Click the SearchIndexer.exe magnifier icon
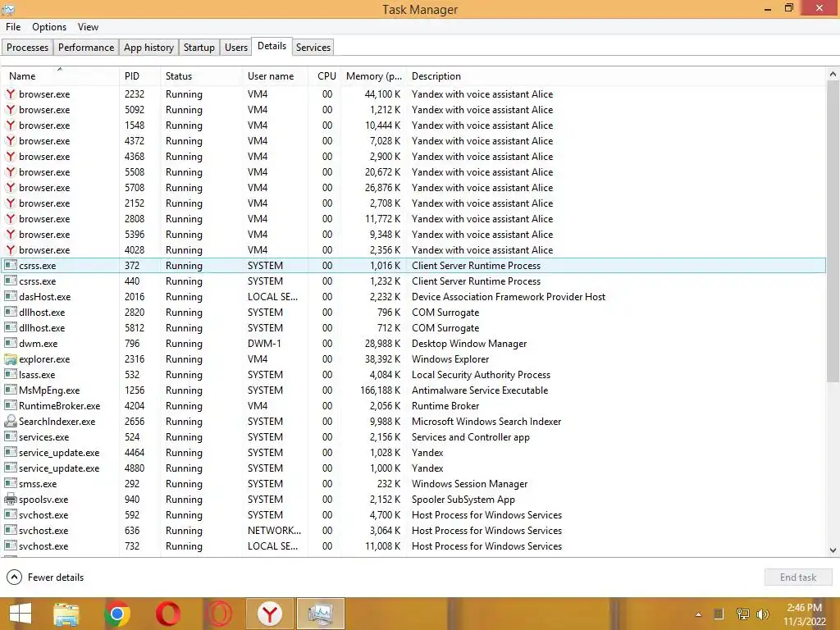This screenshot has height=630, width=840. (10, 421)
